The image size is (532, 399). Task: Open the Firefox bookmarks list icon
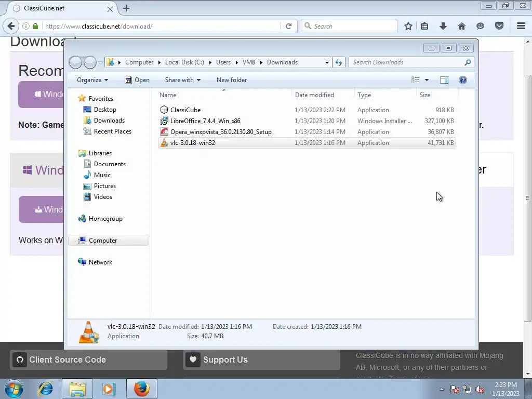click(424, 26)
